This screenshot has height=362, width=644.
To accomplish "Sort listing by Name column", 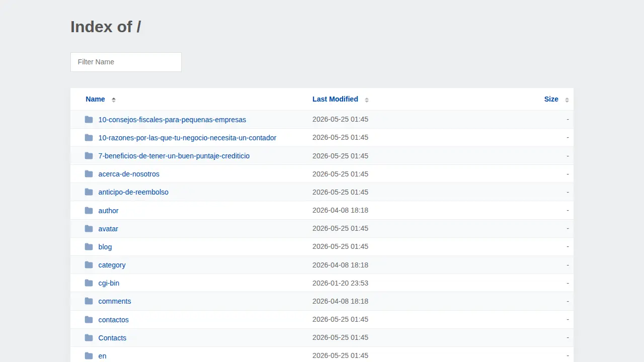I will (x=95, y=99).
